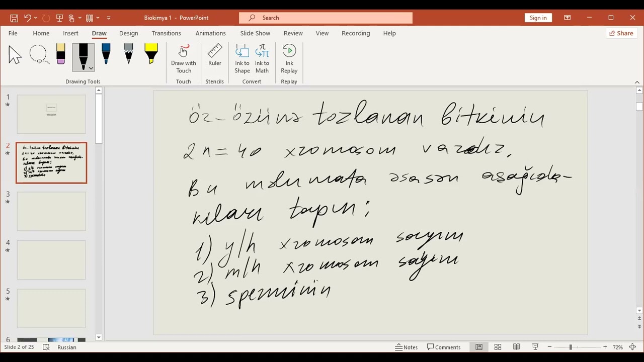Click the zoom out minus button
The height and width of the screenshot is (362, 644).
[x=549, y=347]
